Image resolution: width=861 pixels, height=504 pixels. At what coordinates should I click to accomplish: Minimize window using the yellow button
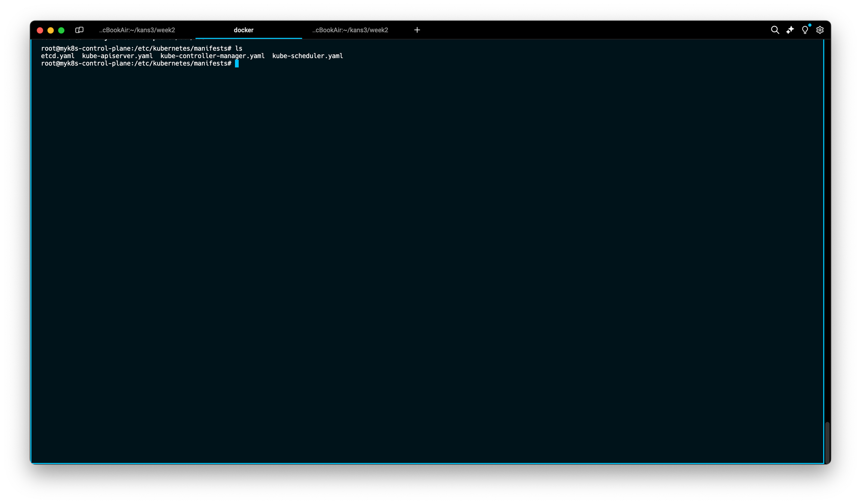[50, 31]
